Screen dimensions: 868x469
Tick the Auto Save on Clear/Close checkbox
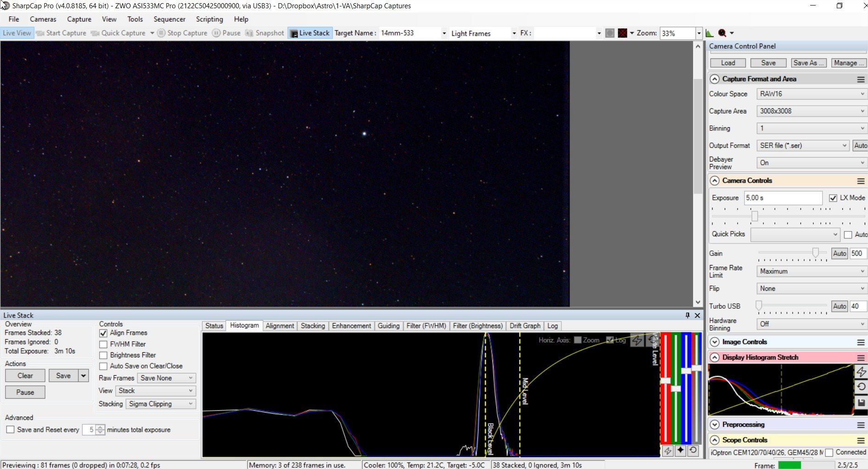coord(103,366)
